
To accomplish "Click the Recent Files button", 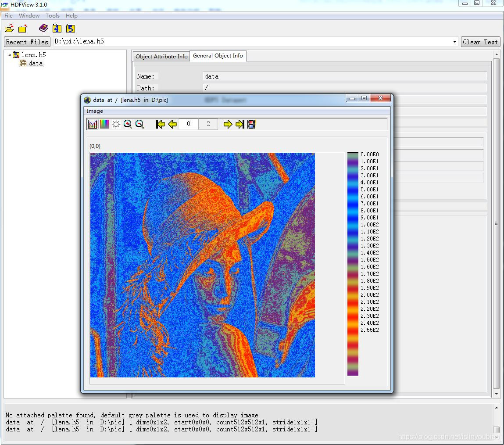I will [x=27, y=42].
